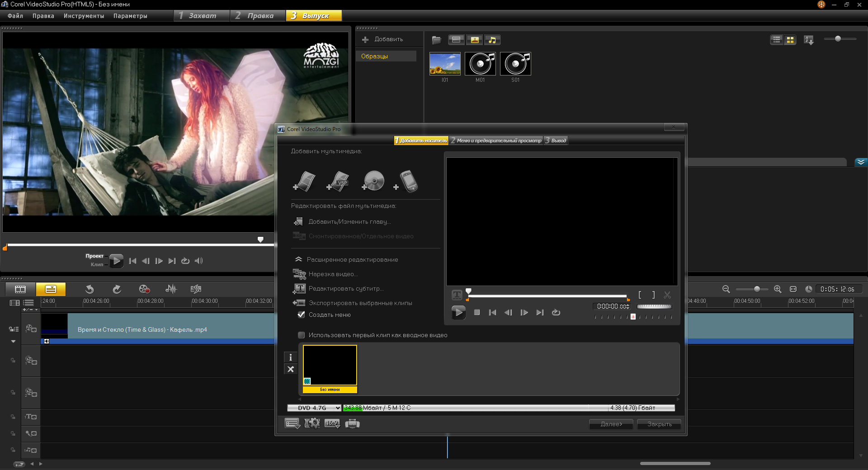Uncheck the Создать меню checkbox
The image size is (868, 470).
301,315
